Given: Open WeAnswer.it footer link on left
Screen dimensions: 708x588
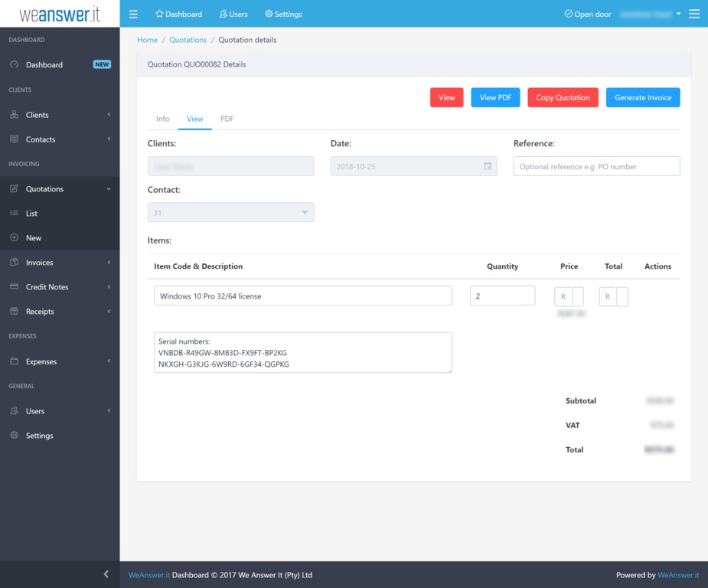Looking at the screenshot, I should [x=149, y=575].
